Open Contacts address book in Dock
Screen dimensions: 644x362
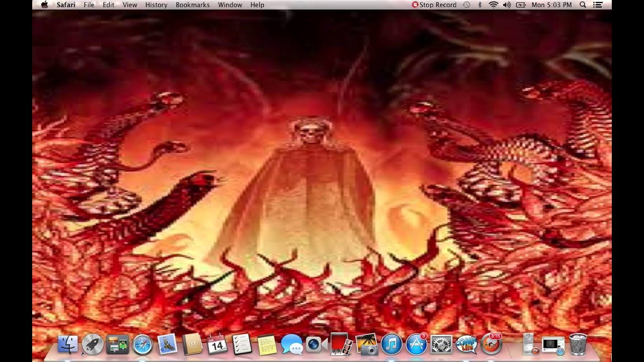point(192,344)
